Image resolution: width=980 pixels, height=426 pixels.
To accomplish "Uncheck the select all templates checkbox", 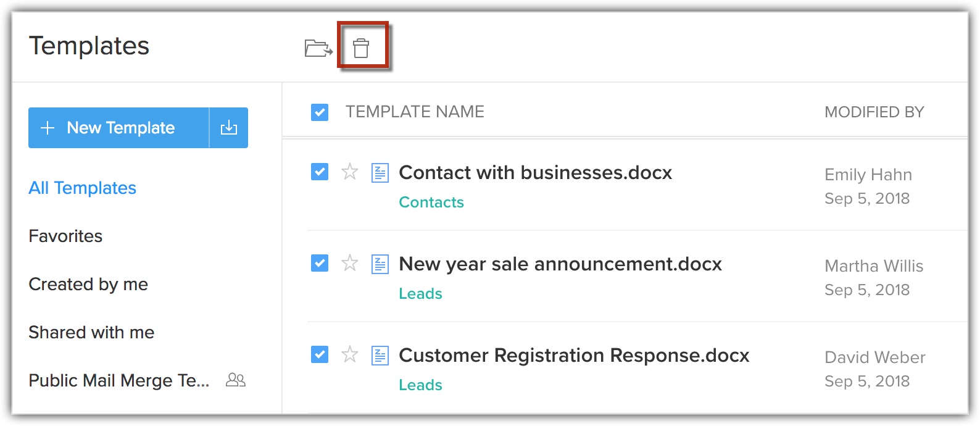I will click(x=320, y=112).
